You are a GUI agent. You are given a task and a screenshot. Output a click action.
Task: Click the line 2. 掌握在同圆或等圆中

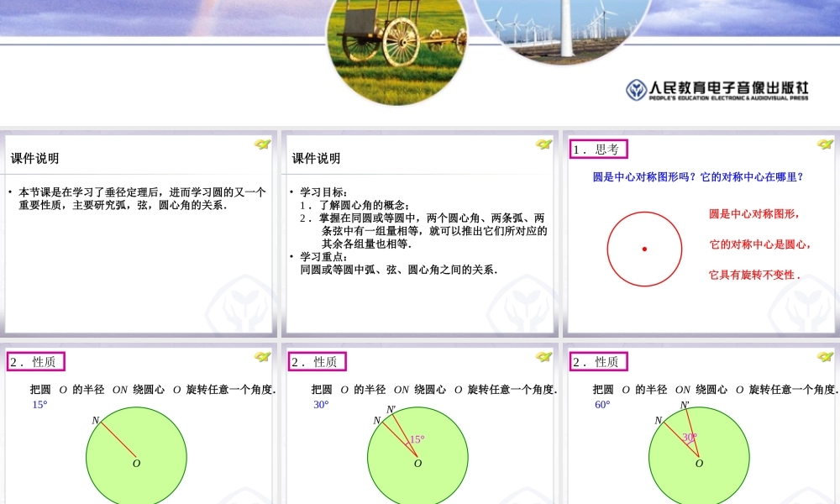[423, 231]
